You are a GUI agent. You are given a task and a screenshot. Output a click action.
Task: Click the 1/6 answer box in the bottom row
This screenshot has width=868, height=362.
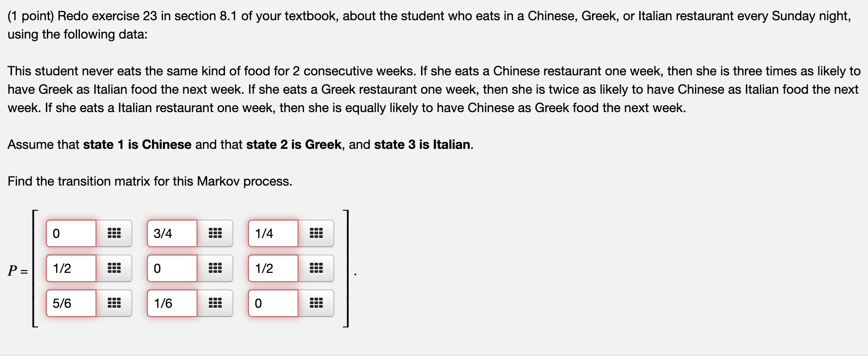pyautogui.click(x=172, y=303)
